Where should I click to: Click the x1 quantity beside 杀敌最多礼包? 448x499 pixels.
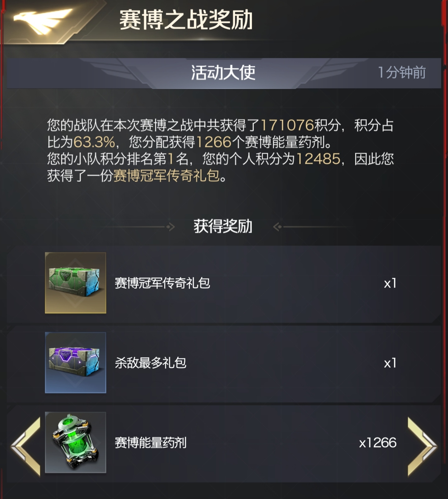[x=390, y=363]
